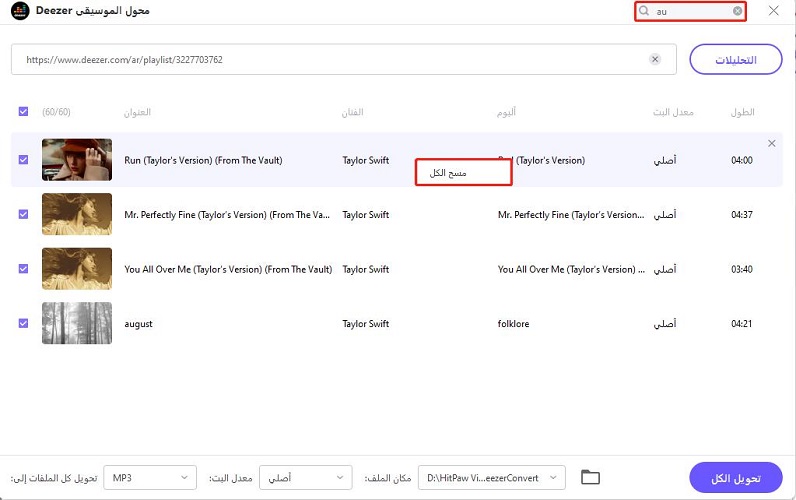Clear the playlist URL field
This screenshot has height=500, width=796.
pyautogui.click(x=655, y=59)
